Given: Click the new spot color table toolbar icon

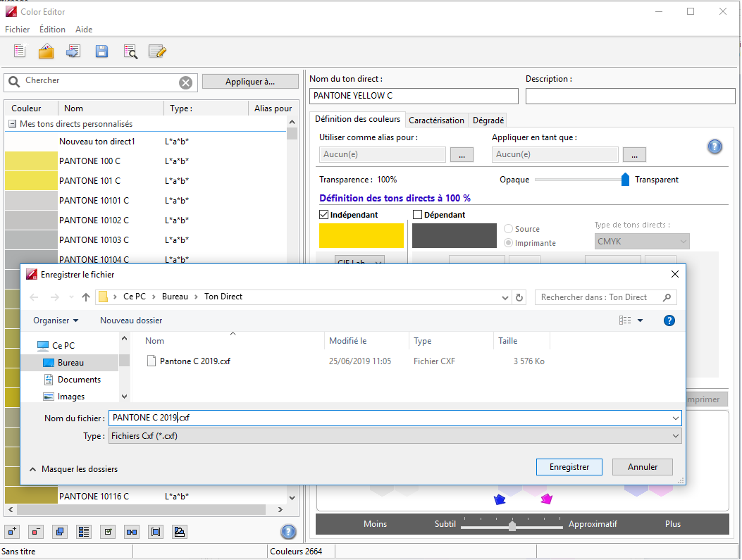Looking at the screenshot, I should click(20, 51).
